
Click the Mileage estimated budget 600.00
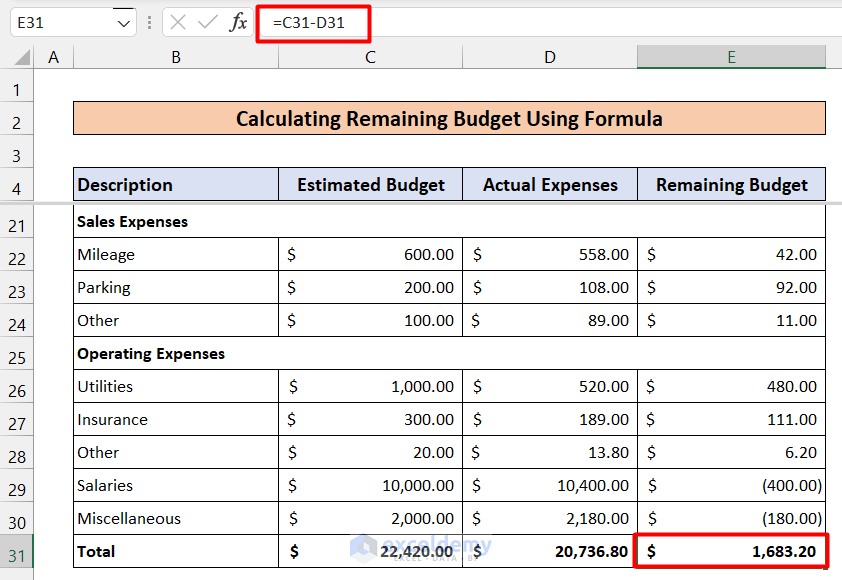click(x=370, y=254)
